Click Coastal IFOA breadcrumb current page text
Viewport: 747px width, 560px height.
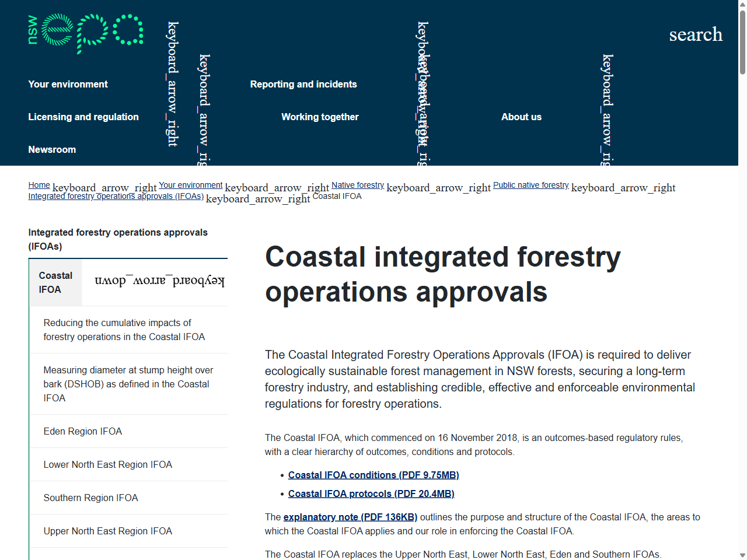pyautogui.click(x=337, y=196)
